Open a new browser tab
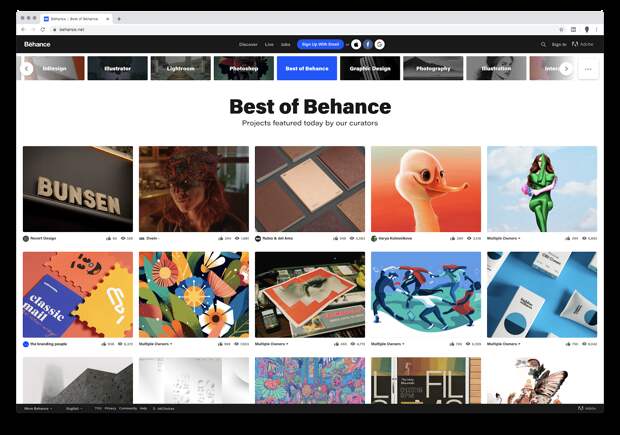The width and height of the screenshot is (620, 435). click(119, 19)
